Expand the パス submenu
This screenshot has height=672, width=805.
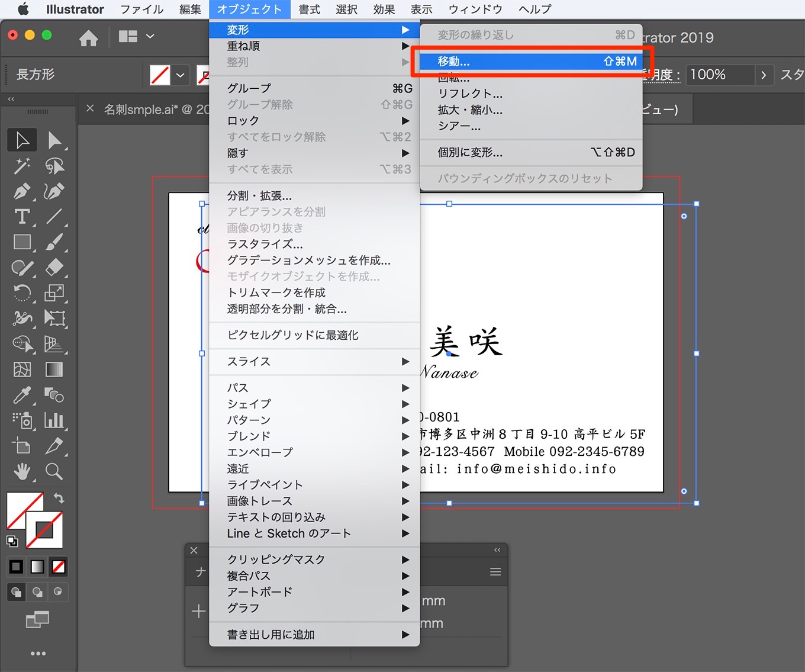pyautogui.click(x=314, y=388)
